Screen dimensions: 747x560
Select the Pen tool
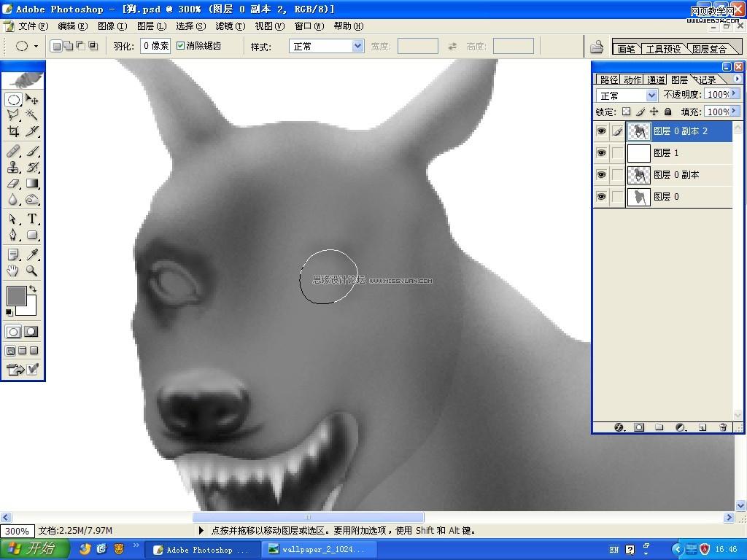[13, 235]
